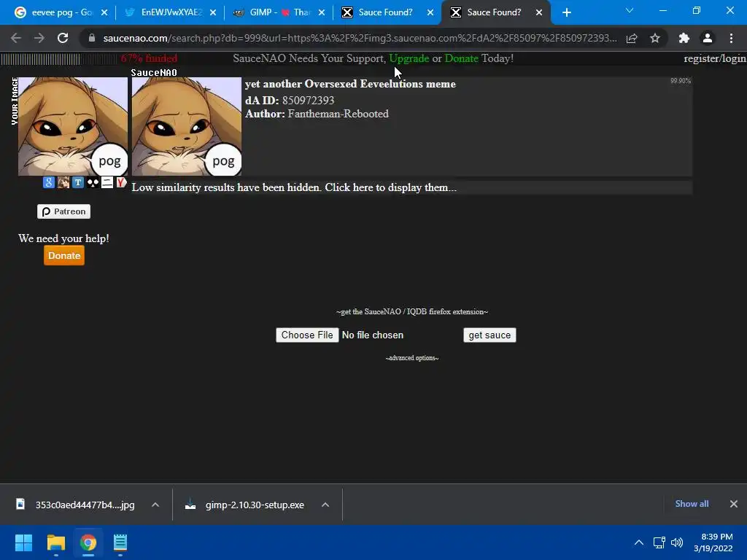This screenshot has width=747, height=560.
Task: Click the Donate link in top banner
Action: pyautogui.click(x=461, y=58)
